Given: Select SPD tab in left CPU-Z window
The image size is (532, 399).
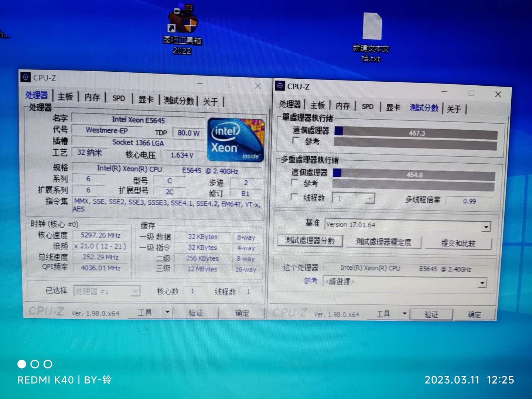Looking at the screenshot, I should 119,98.
